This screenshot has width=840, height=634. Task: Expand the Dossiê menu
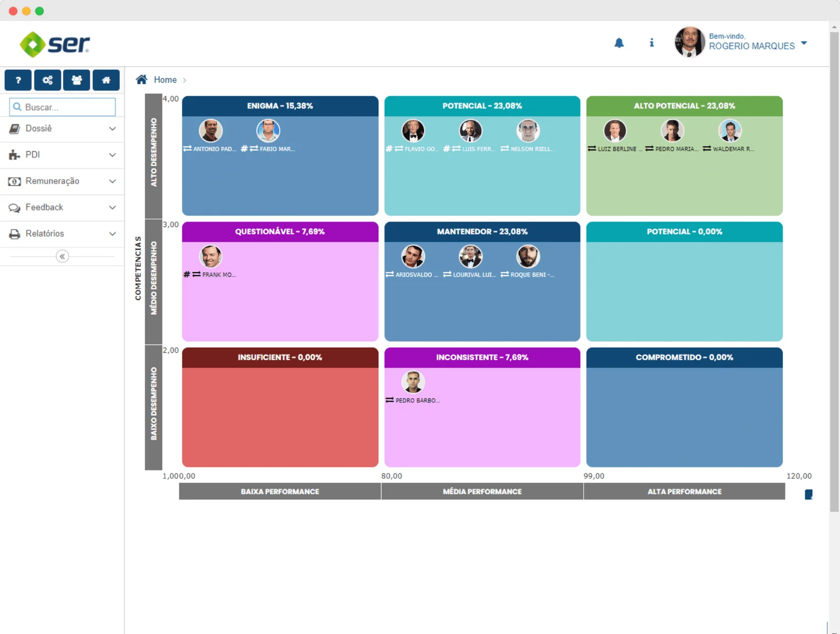[x=62, y=129]
